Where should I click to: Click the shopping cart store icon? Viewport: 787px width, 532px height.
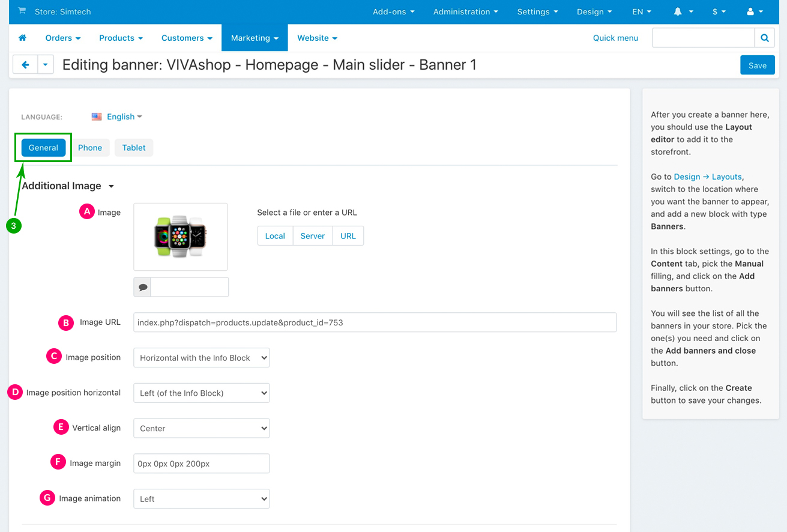[x=22, y=11]
